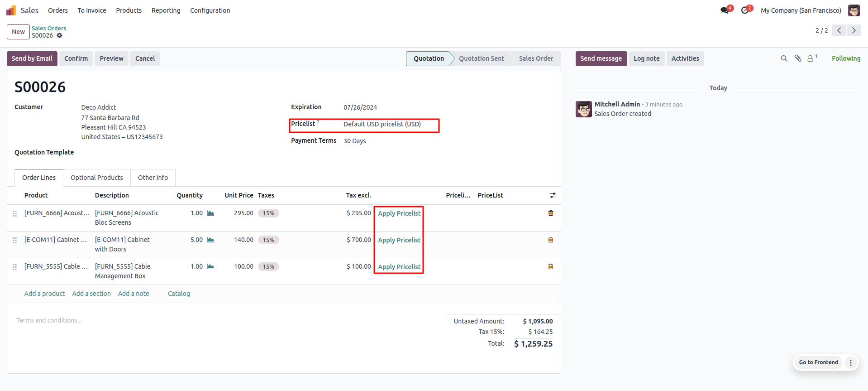Search messages in the chatter
The height and width of the screenshot is (391, 868).
click(784, 58)
